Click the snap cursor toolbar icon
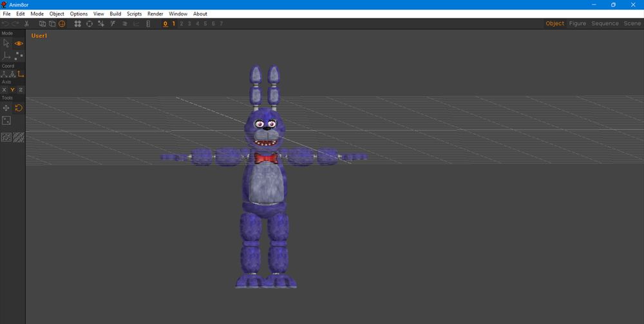The width and height of the screenshot is (644, 324). point(101,24)
